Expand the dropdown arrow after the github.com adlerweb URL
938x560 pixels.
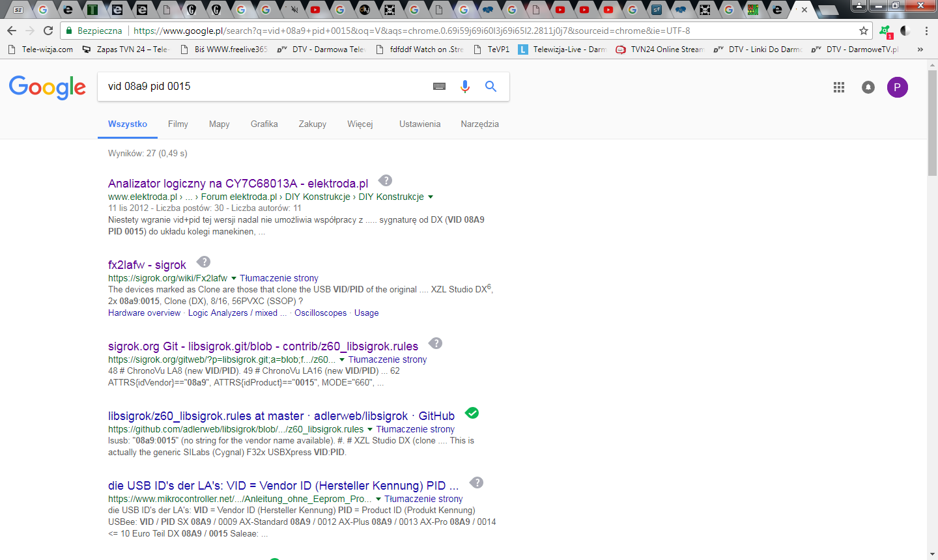coord(370,429)
